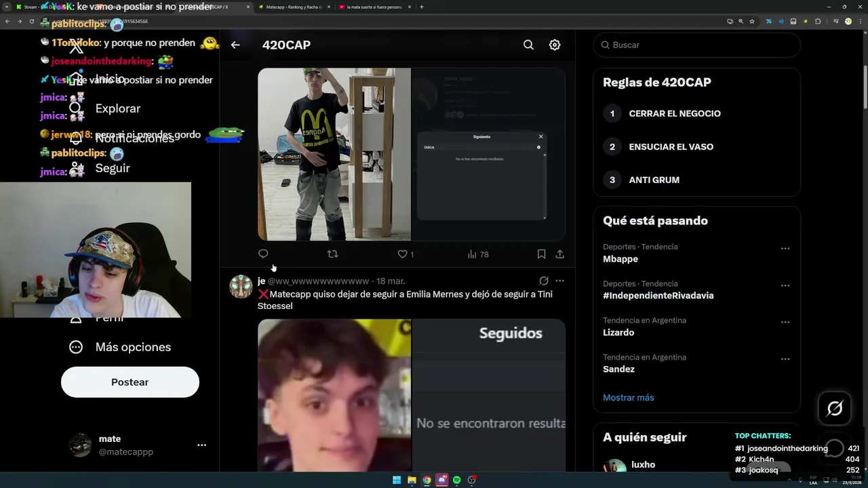Open options for #IndependienteRivadavia trend
Image resolution: width=868 pixels, height=488 pixels.
click(785, 285)
